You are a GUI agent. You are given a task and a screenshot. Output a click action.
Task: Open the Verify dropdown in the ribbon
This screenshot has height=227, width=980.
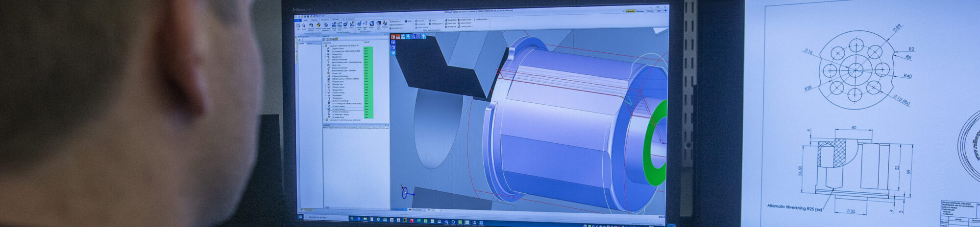point(409,21)
